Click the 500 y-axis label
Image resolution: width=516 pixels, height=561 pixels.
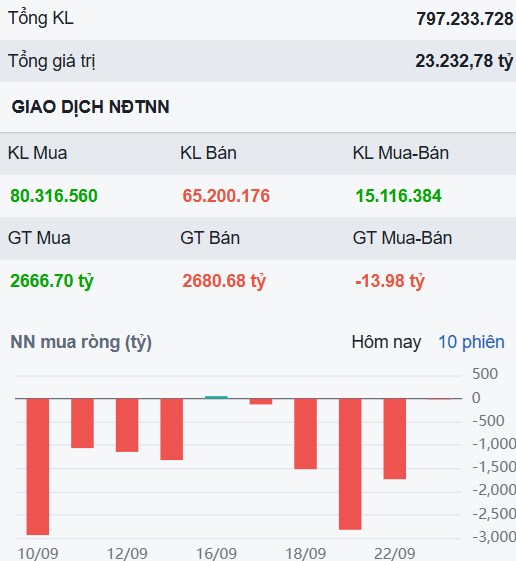click(485, 374)
